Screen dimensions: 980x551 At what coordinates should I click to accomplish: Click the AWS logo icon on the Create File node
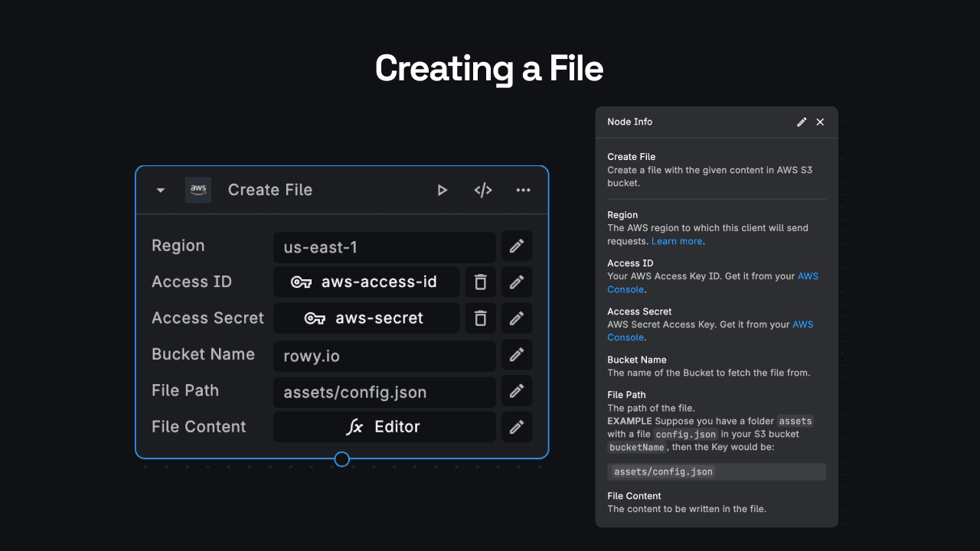tap(198, 190)
